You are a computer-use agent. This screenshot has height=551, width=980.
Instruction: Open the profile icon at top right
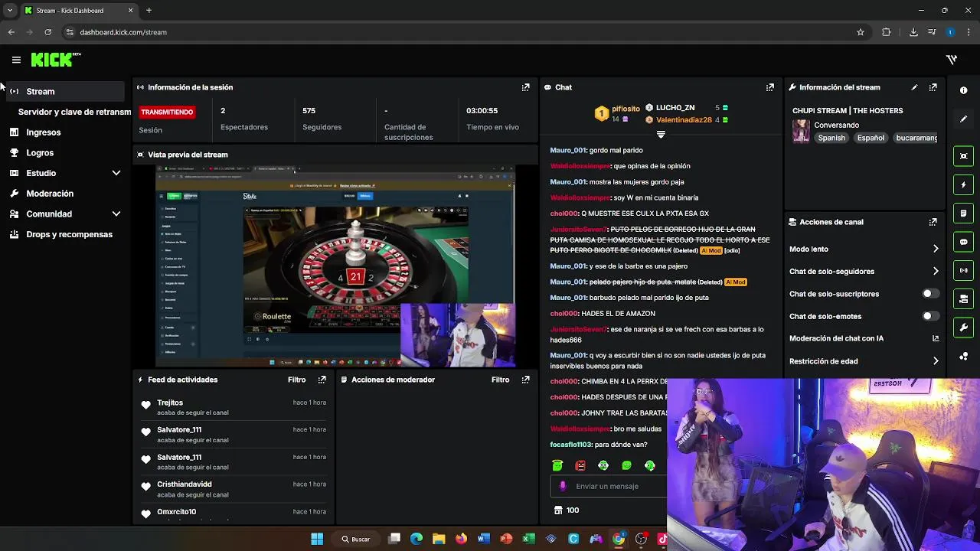click(x=951, y=60)
